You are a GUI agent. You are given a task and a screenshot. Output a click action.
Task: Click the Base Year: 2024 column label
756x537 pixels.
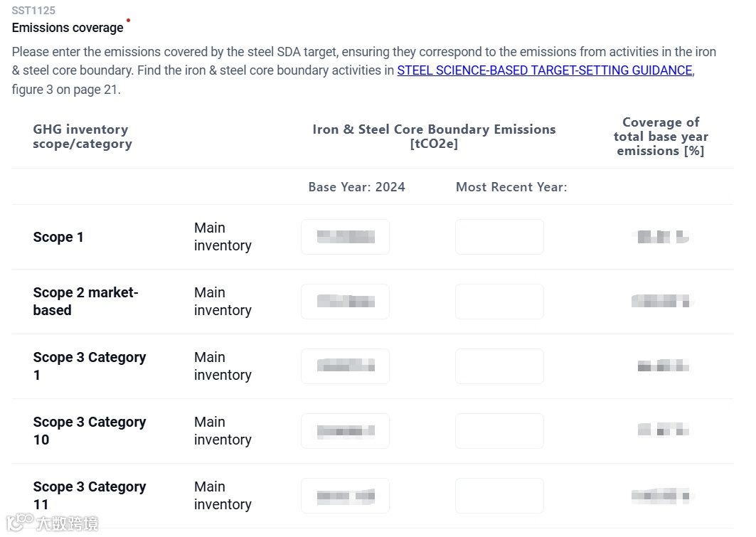tap(356, 187)
